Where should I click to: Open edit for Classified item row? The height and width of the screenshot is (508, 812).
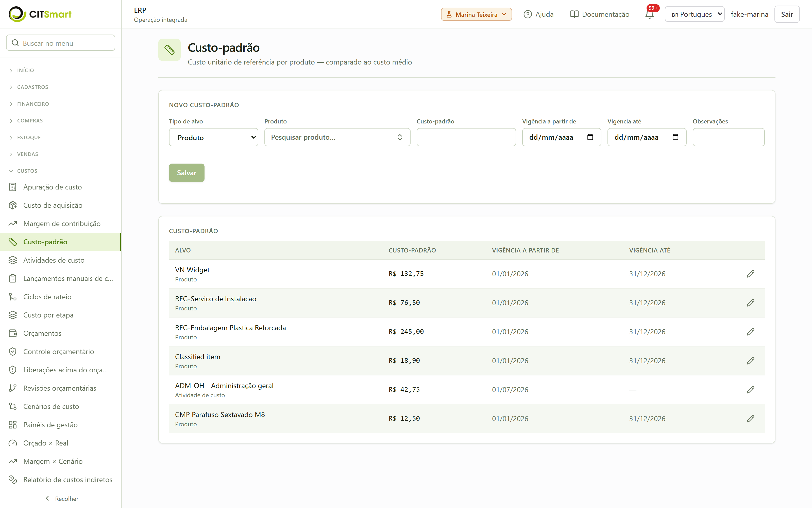point(750,360)
